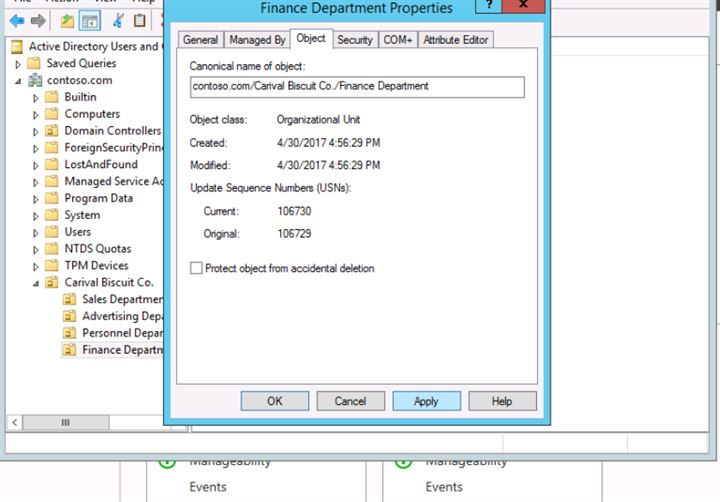Click the Up one level folder icon
The height and width of the screenshot is (502, 720).
coord(67,21)
